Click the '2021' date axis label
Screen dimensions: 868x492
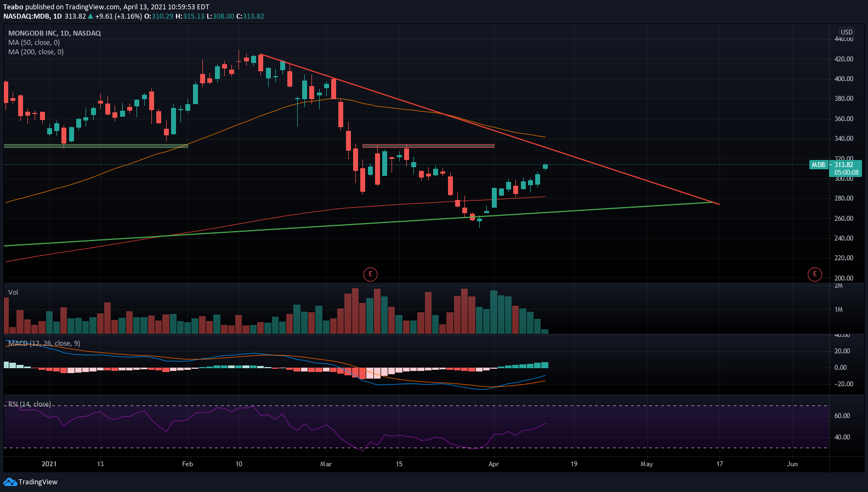(49, 464)
